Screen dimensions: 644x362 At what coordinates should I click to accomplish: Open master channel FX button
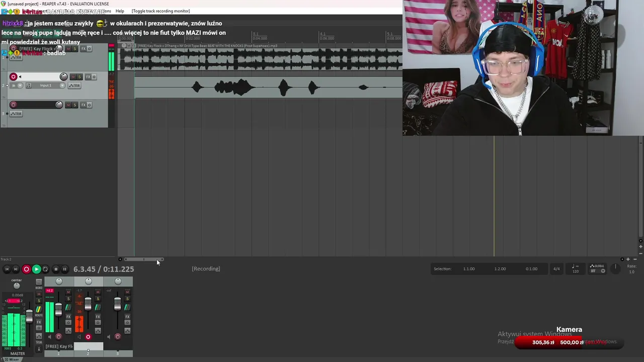pyautogui.click(x=39, y=322)
